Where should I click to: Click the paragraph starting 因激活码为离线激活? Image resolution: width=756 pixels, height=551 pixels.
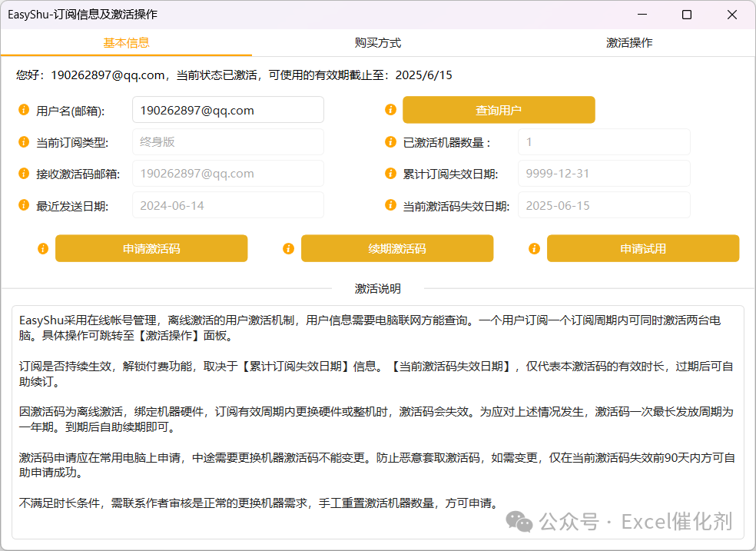376,420
